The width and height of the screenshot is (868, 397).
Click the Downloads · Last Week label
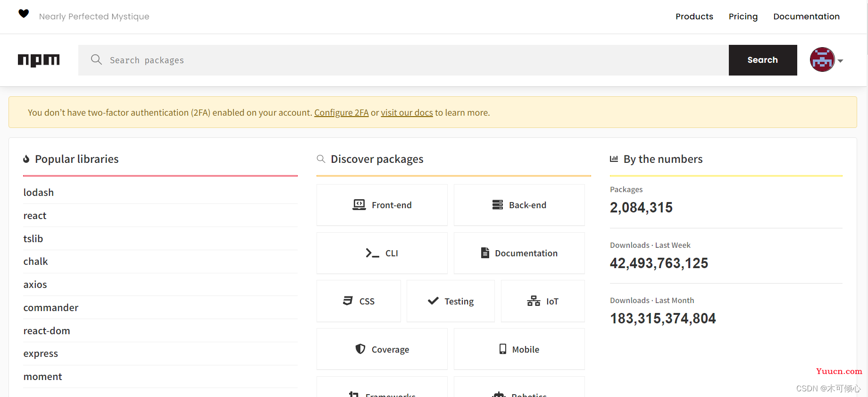tap(650, 245)
